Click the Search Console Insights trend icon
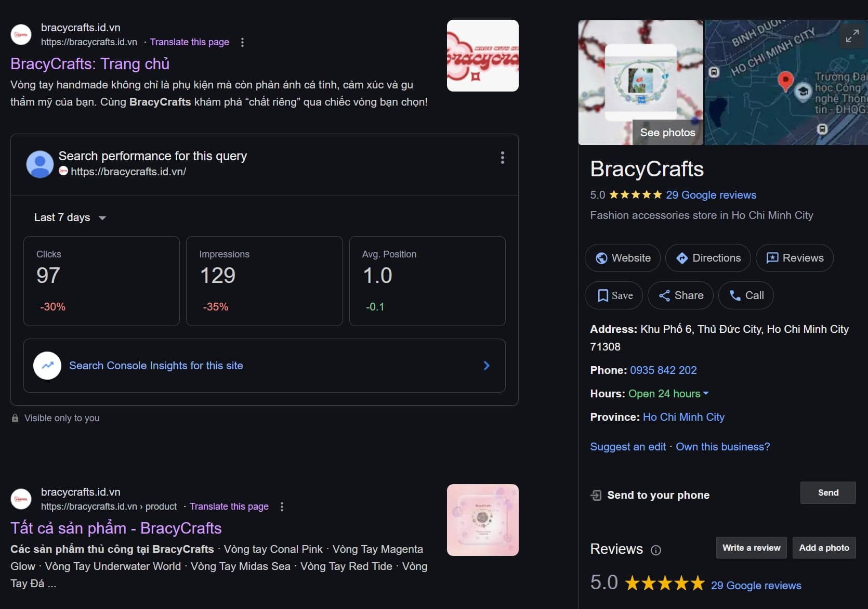The width and height of the screenshot is (868, 609). (x=47, y=366)
